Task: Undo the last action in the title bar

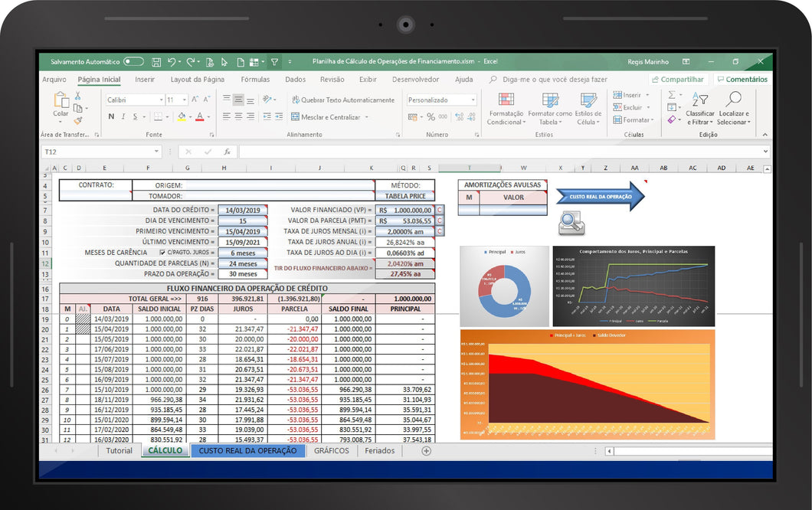Action: [x=172, y=62]
